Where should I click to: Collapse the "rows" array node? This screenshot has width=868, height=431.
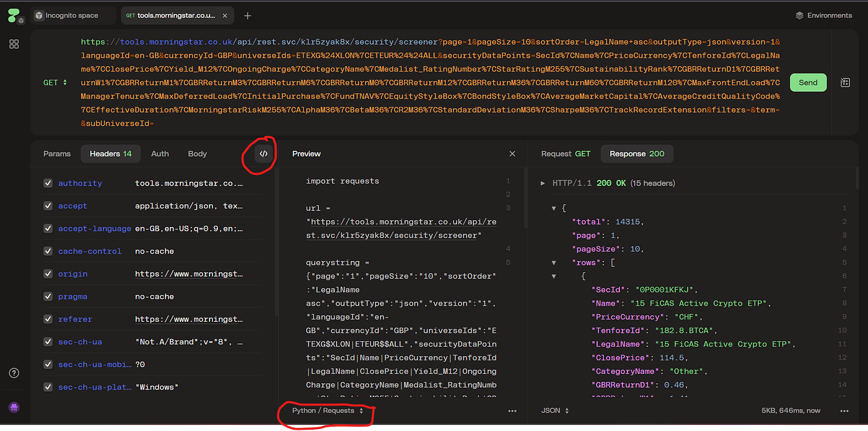[554, 263]
